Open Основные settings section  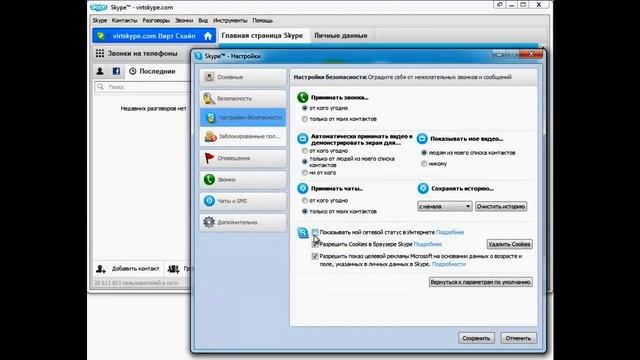(243, 77)
